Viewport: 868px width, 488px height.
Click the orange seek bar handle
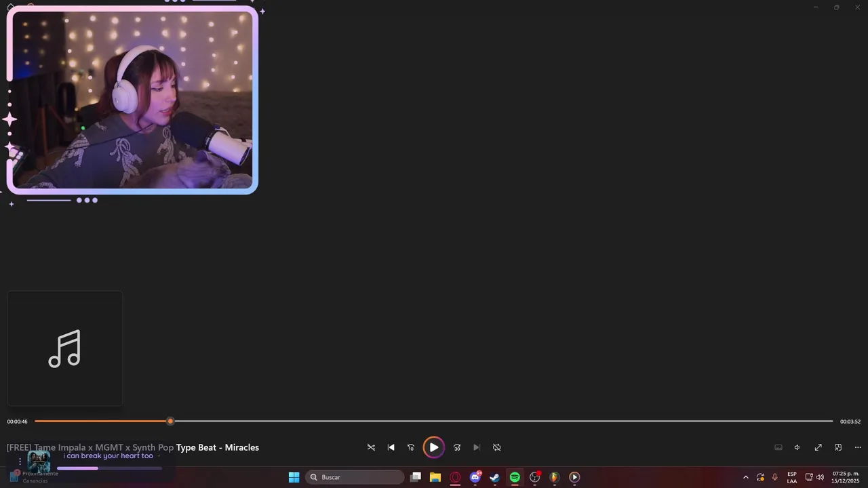[x=170, y=421]
